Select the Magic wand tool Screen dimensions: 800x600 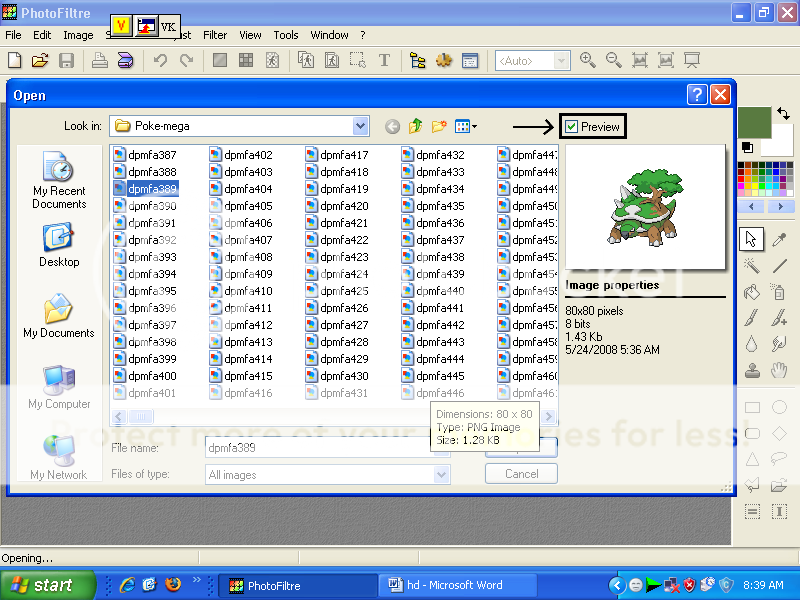coord(752,266)
